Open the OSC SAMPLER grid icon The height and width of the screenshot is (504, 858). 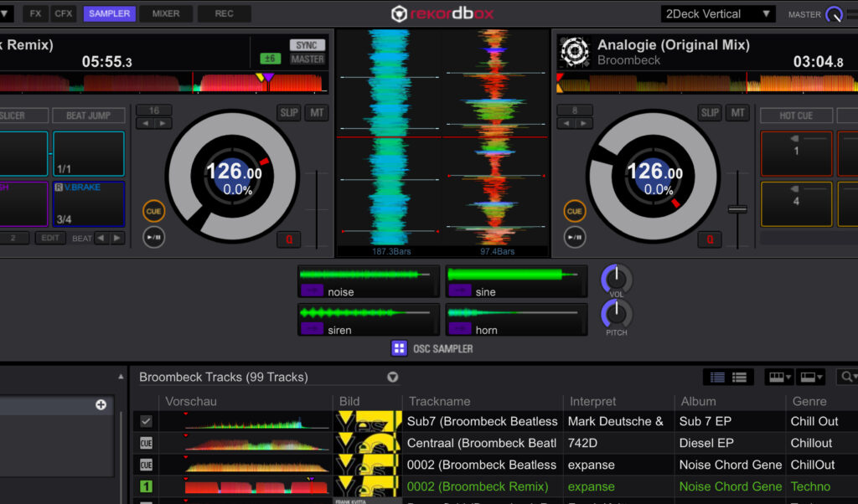(x=399, y=348)
